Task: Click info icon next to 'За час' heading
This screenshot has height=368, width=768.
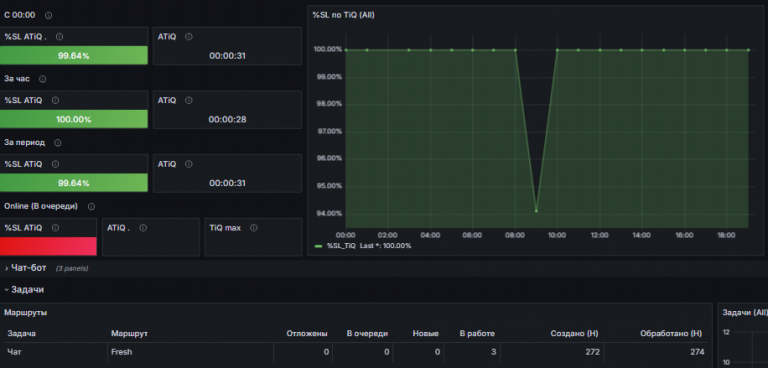Action: 43,79
